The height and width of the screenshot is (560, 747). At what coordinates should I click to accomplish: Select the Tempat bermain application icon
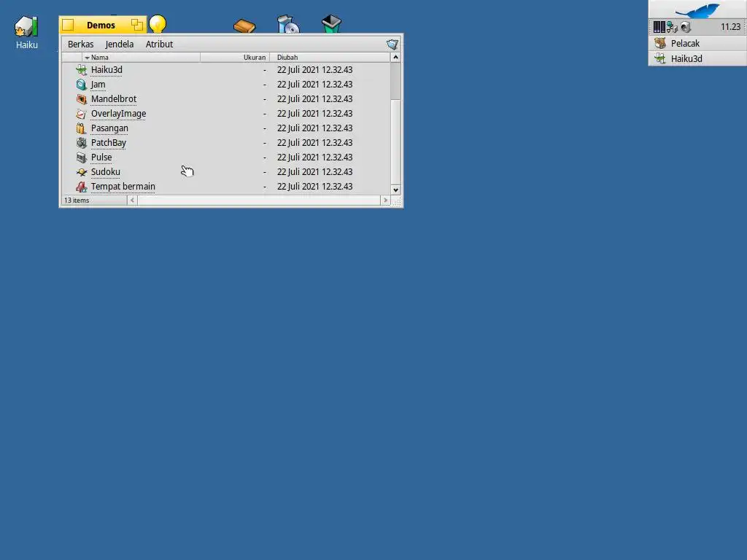point(82,187)
